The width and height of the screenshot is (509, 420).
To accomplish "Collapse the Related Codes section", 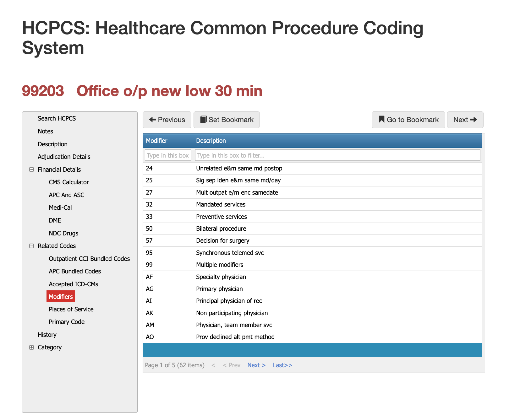I will (x=31, y=246).
